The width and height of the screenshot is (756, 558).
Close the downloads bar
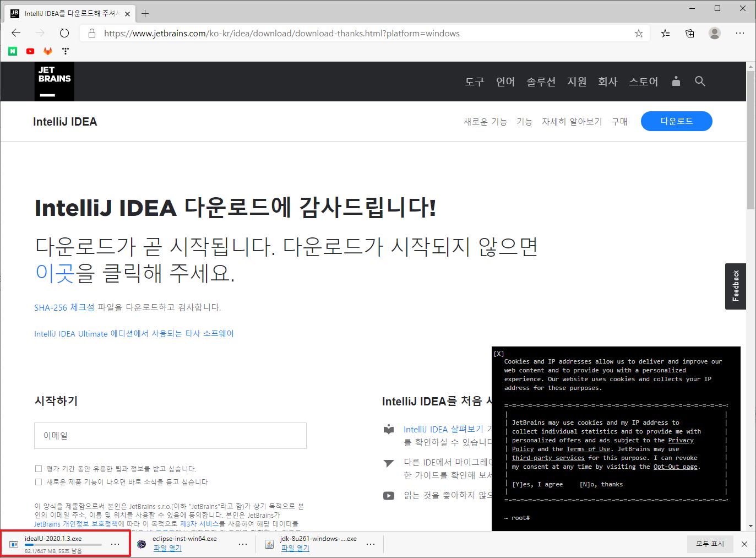pos(744,544)
